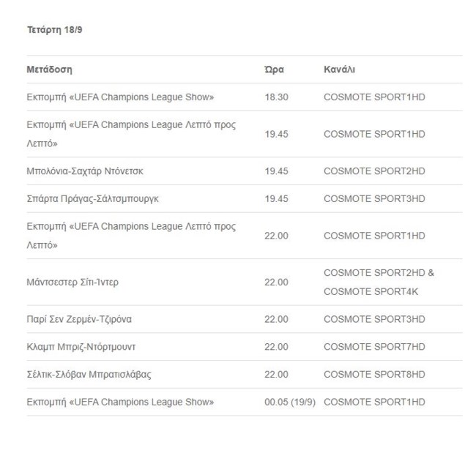Viewport: 476px width, 453px height.
Task: Click the "Μπολόνια-Σαχτάρ Ντόνετσκ" match row
Action: pyautogui.click(x=85, y=171)
